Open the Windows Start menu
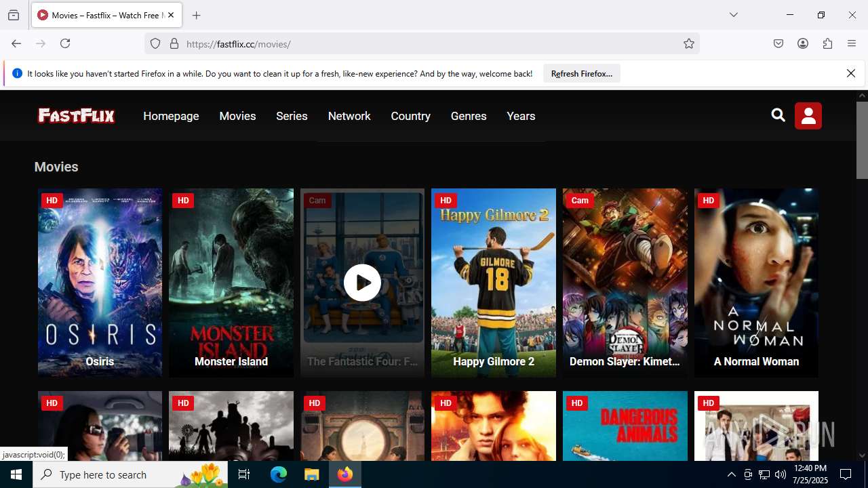 [x=16, y=474]
